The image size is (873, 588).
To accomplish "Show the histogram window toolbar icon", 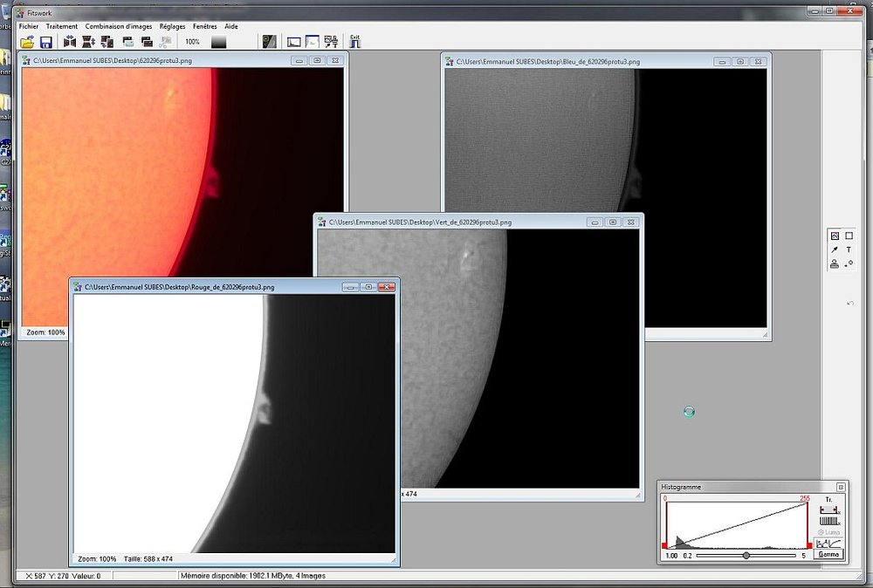I will tap(294, 42).
